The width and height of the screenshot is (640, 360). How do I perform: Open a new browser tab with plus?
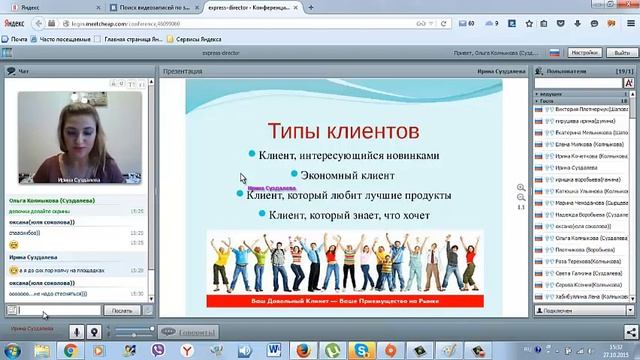point(311,7)
